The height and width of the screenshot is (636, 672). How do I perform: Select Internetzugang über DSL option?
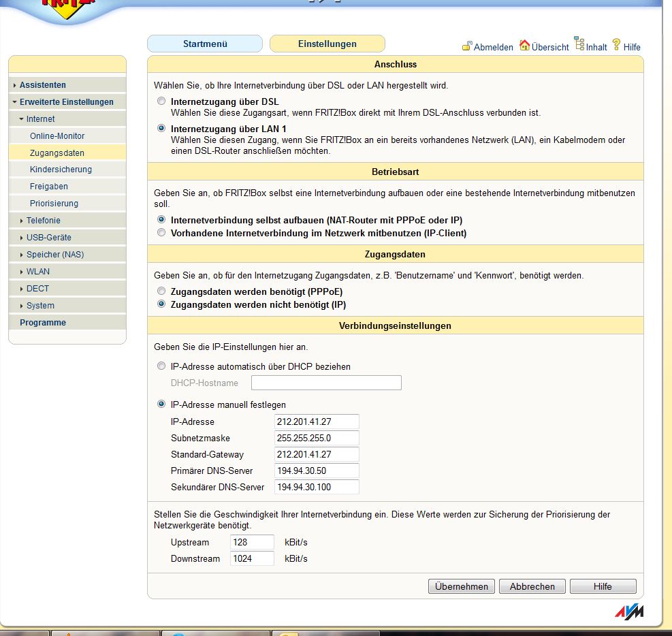tap(161, 101)
